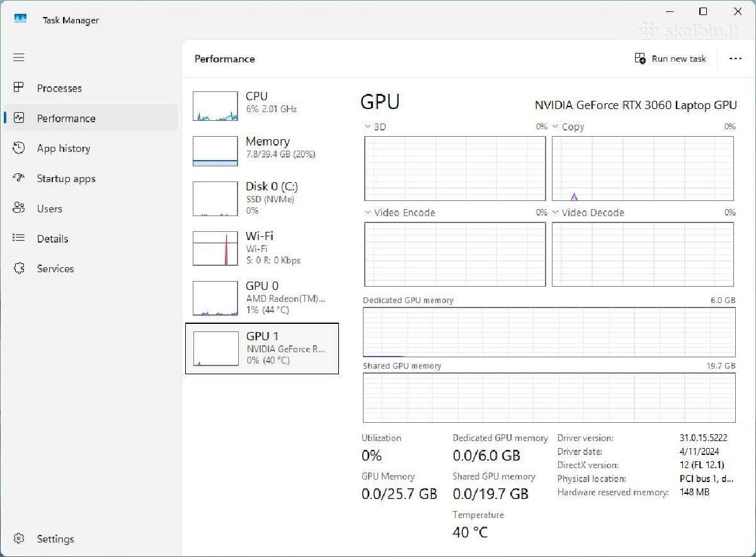Image resolution: width=756 pixels, height=557 pixels.
Task: Click the Task Manager app icon in title bar
Action: click(20, 19)
